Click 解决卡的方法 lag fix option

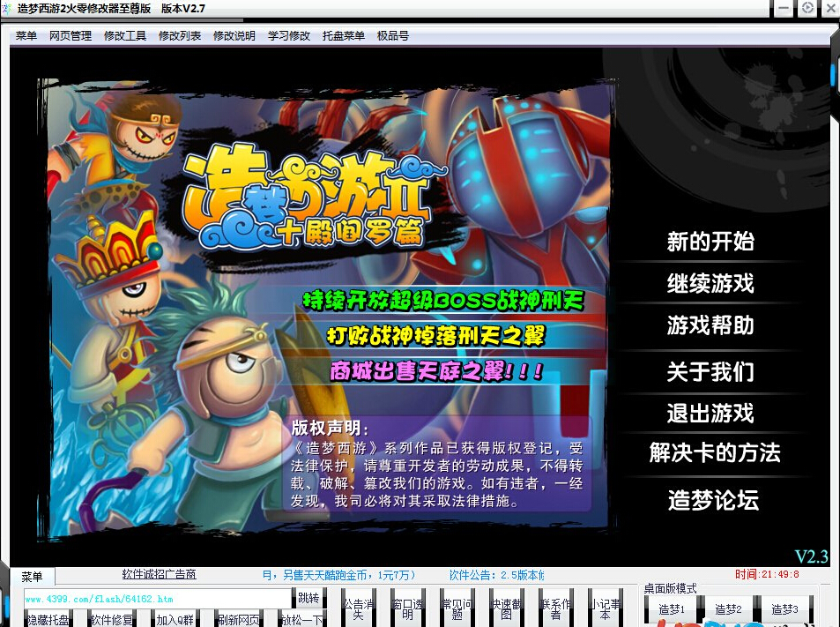[x=715, y=453]
